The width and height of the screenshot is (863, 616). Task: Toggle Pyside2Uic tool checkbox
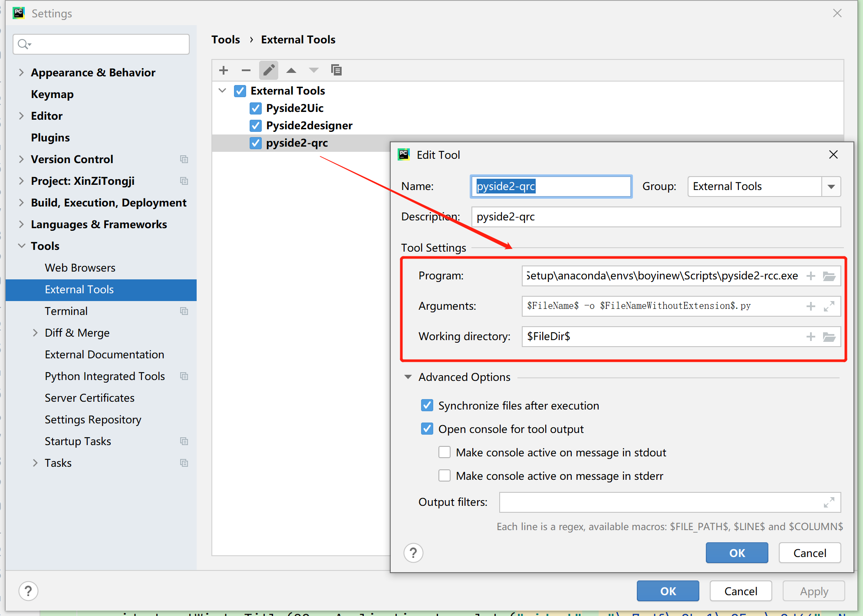(256, 108)
